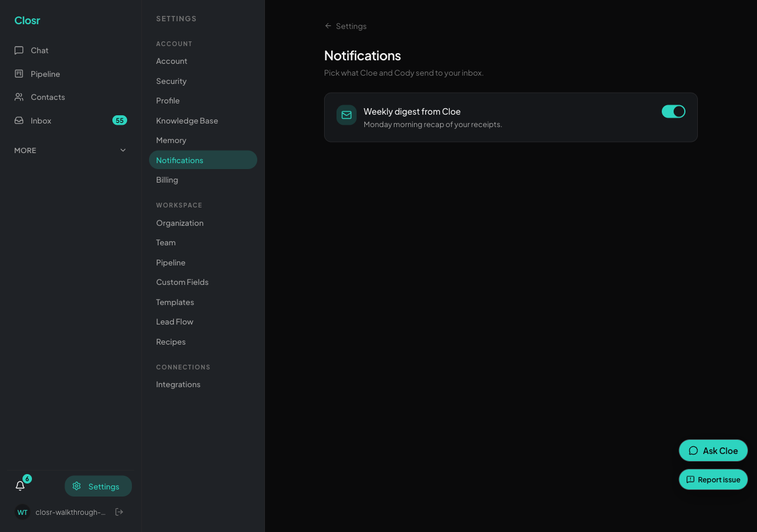
Task: Click the back arrow beside Settings
Action: [328, 26]
